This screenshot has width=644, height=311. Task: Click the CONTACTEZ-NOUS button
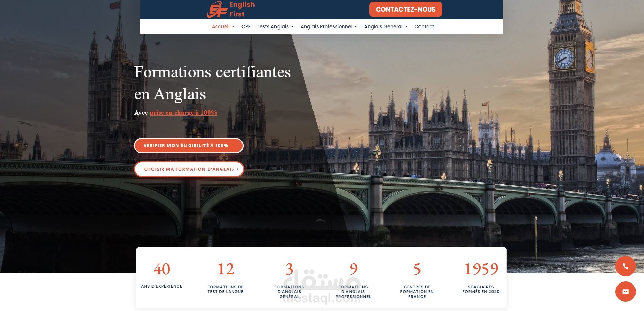click(x=406, y=10)
